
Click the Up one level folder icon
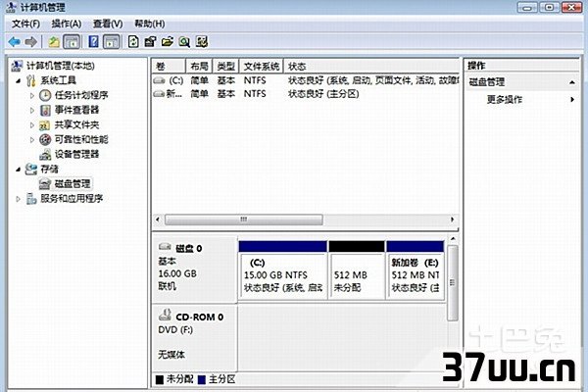pos(54,41)
